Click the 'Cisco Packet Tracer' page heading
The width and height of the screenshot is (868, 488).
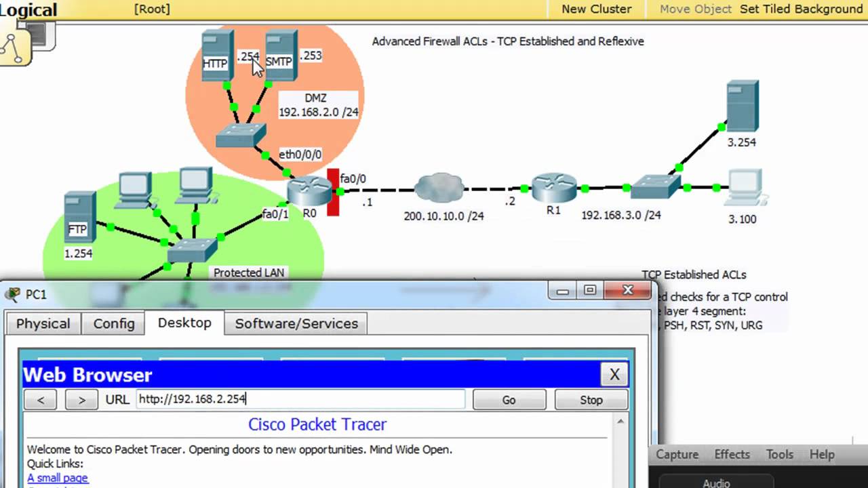317,425
